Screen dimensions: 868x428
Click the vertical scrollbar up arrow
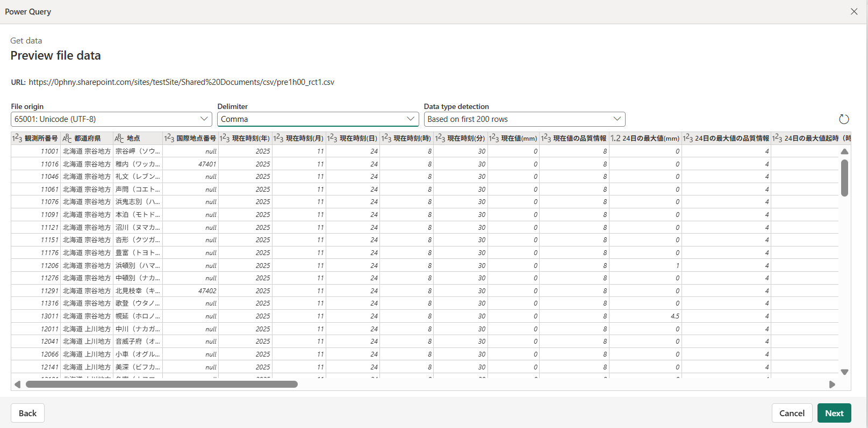click(844, 152)
